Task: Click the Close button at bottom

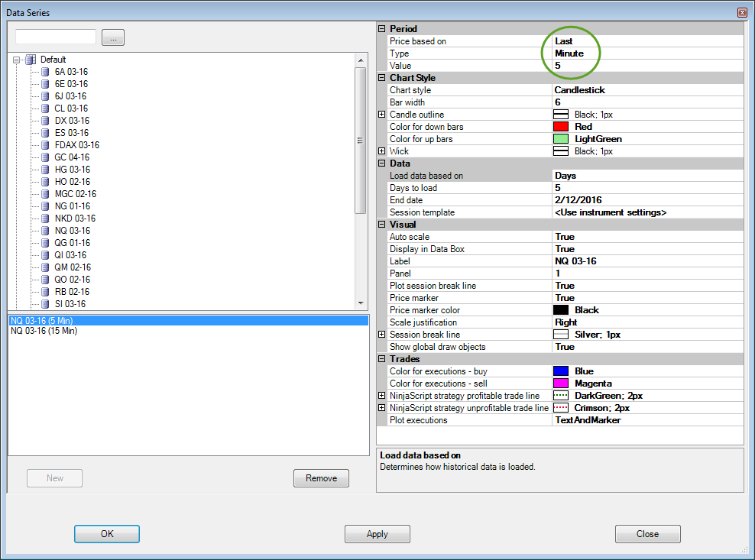Action: (x=647, y=534)
